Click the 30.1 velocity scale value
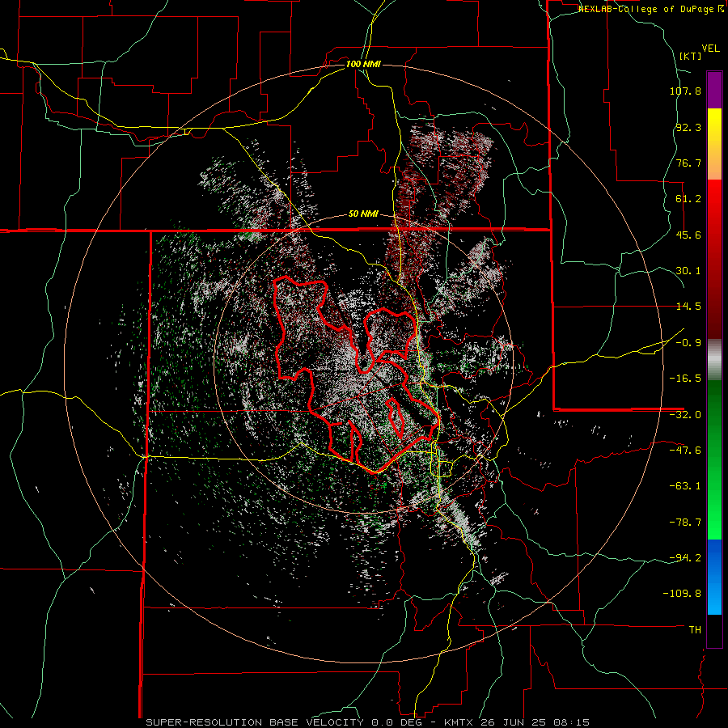This screenshot has width=728, height=728. click(x=688, y=271)
